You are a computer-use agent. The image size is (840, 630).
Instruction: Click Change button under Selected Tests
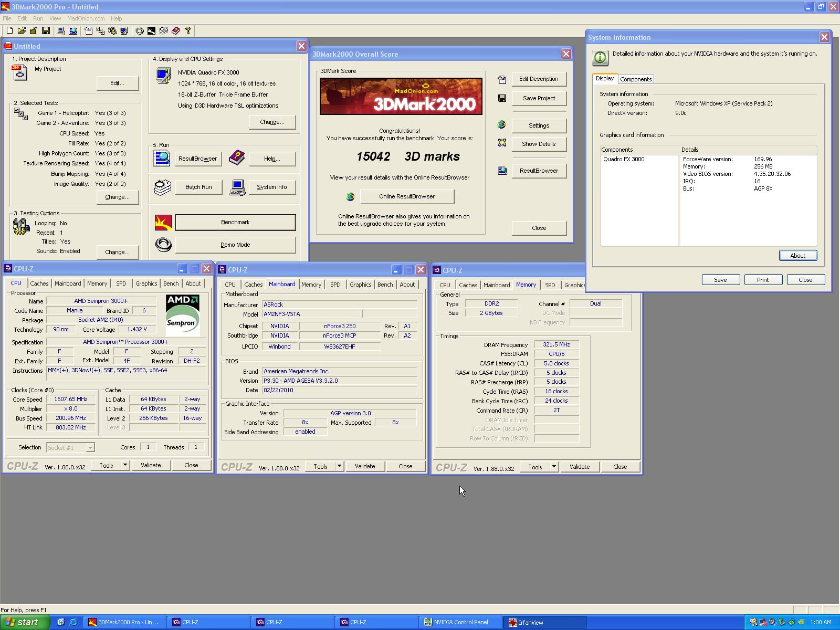[118, 197]
